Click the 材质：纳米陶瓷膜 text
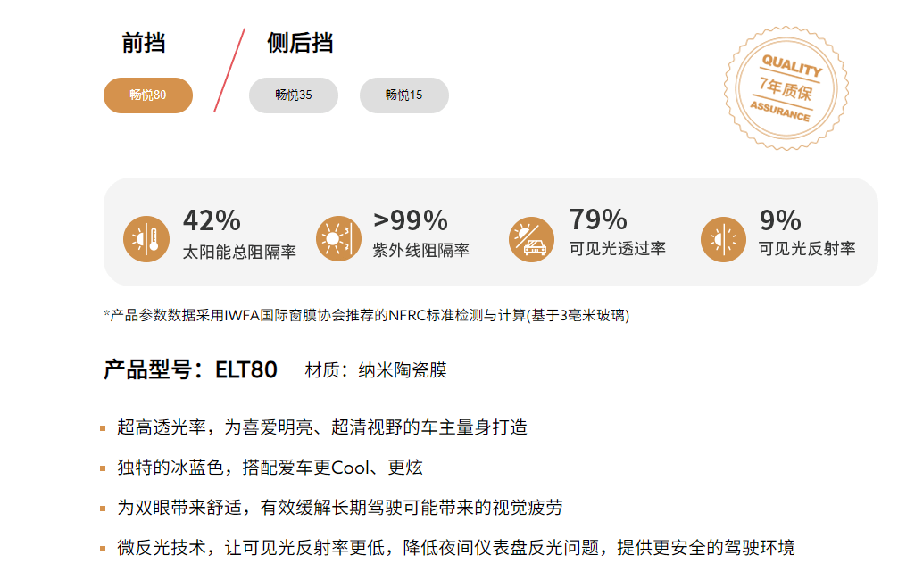This screenshot has width=923, height=588. point(376,370)
